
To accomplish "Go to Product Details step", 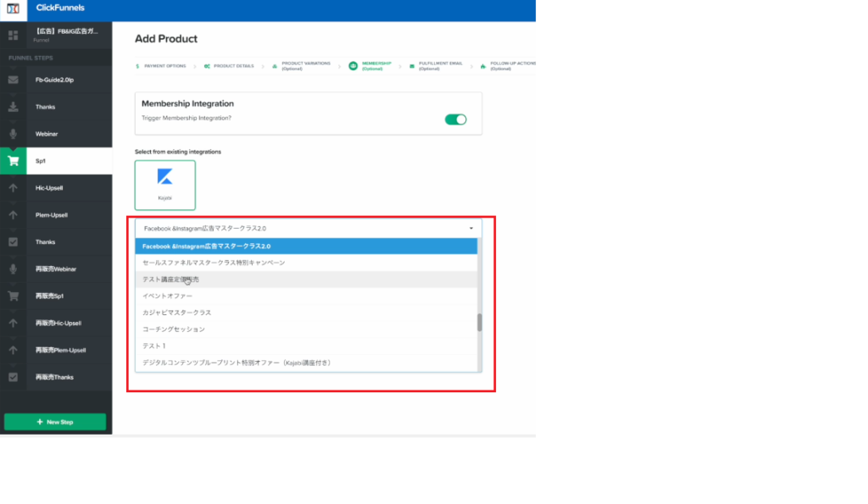I will coord(229,66).
